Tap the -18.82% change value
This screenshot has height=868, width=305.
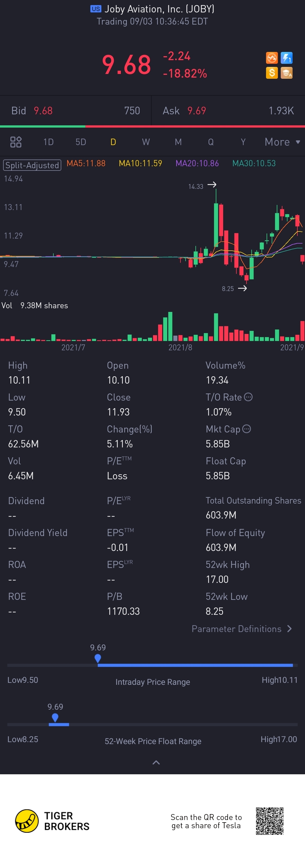pyautogui.click(x=185, y=73)
